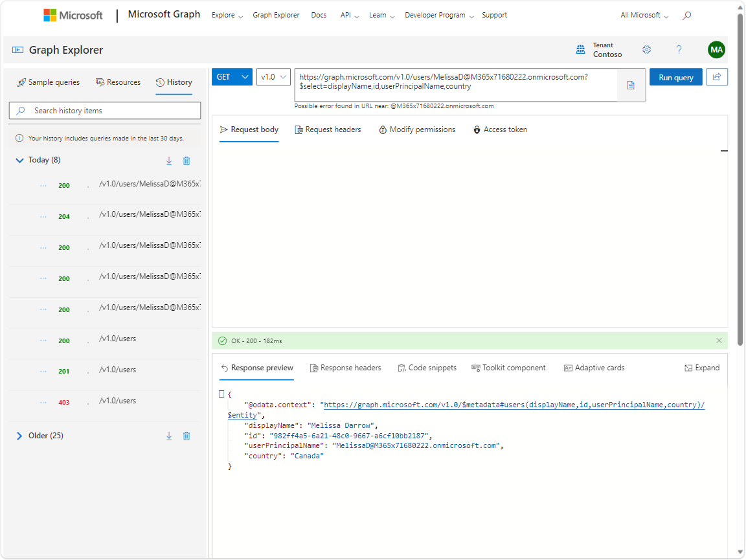Click the request URL input box
Viewport: 746px width, 560px height.
[x=456, y=85]
